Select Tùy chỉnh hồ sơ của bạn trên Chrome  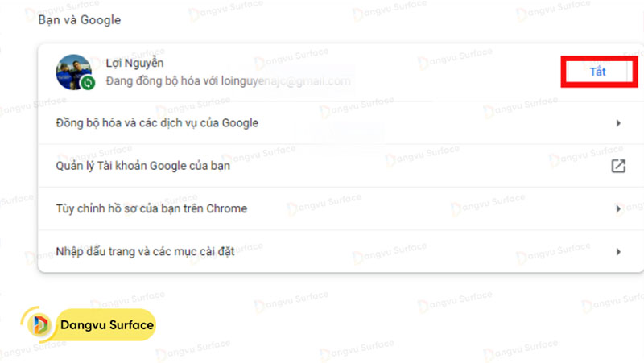(151, 208)
